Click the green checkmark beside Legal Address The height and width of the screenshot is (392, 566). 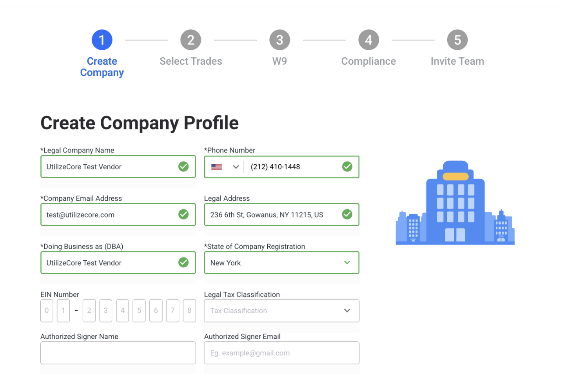(347, 214)
